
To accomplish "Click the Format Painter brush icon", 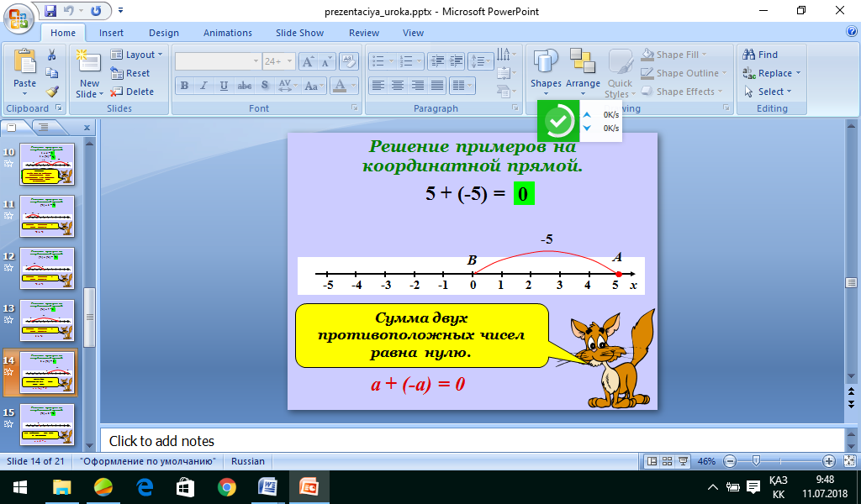I will click(52, 92).
